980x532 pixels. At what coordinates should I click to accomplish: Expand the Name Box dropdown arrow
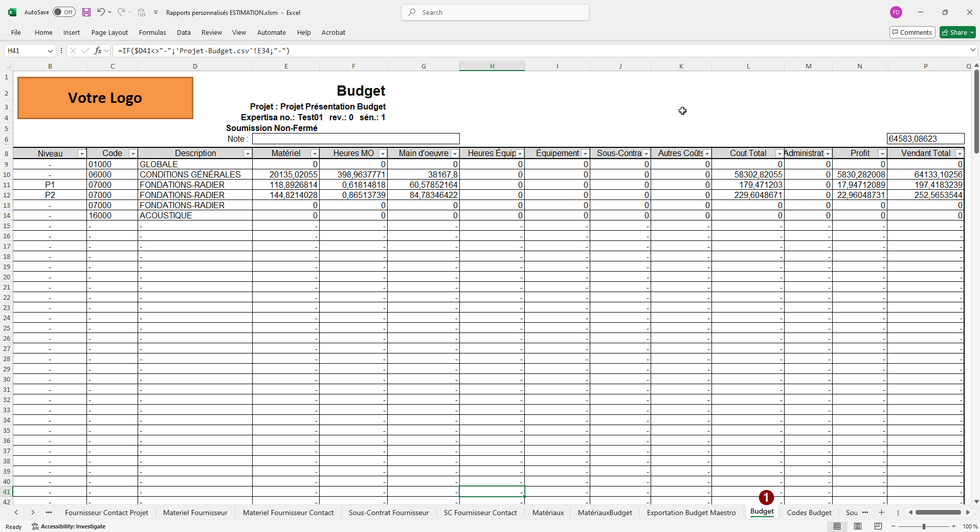[50, 51]
